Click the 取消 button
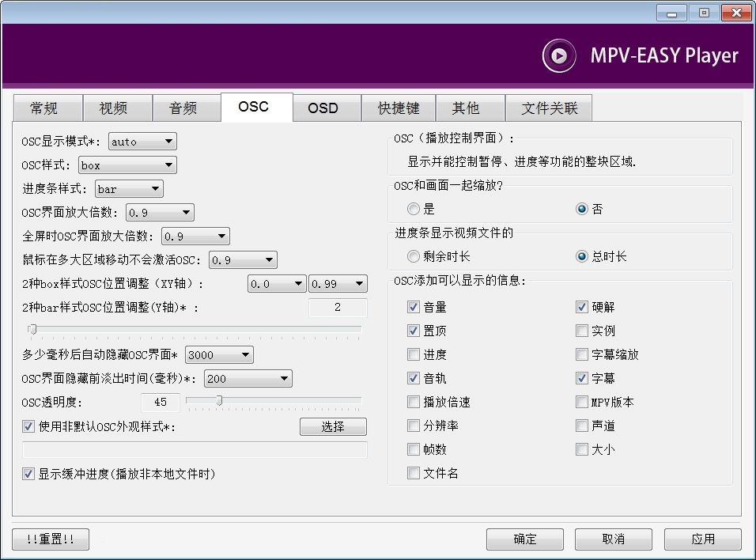756x560 pixels. point(614,539)
